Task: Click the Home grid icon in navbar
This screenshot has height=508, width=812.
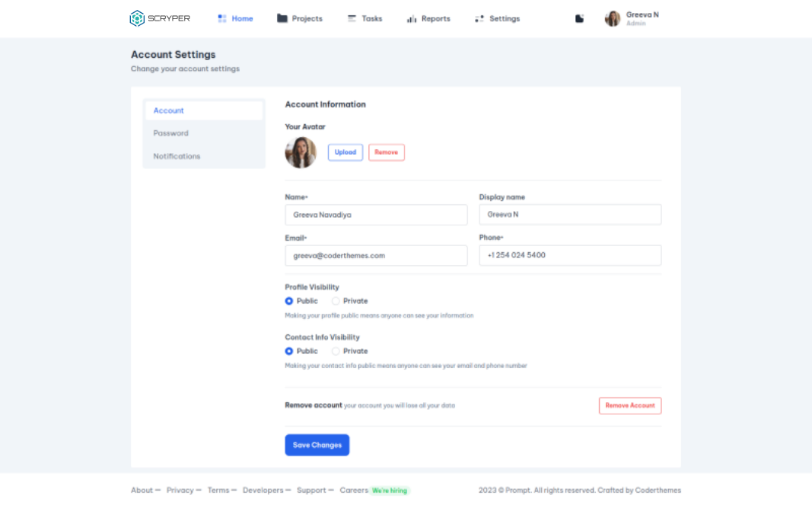Action: click(x=222, y=18)
